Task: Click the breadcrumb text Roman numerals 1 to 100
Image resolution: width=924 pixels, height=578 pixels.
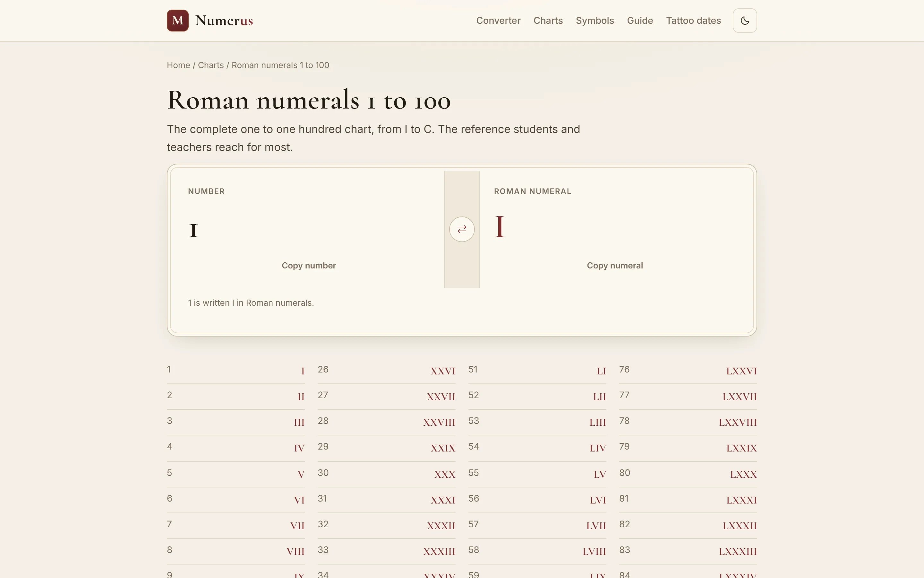Action: [280, 66]
